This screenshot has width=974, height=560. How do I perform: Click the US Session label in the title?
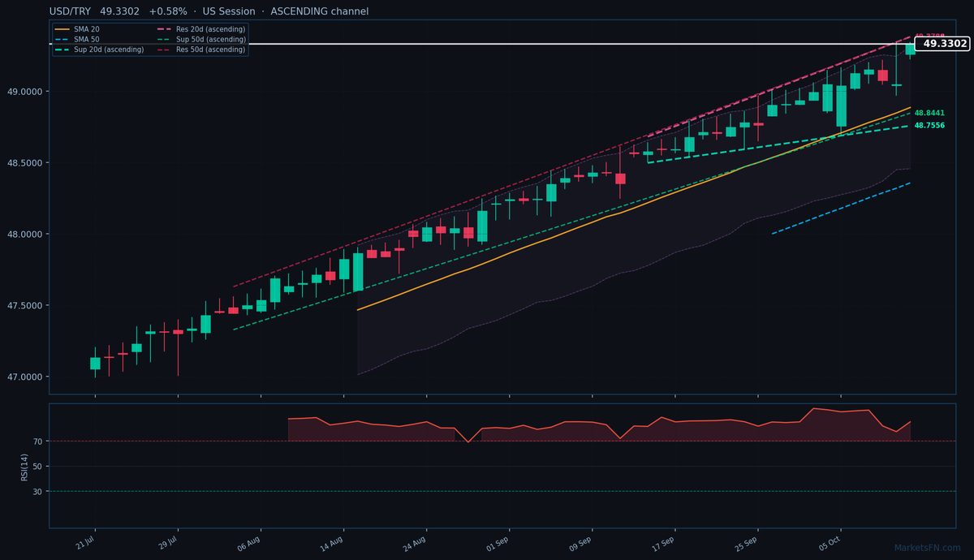point(230,11)
